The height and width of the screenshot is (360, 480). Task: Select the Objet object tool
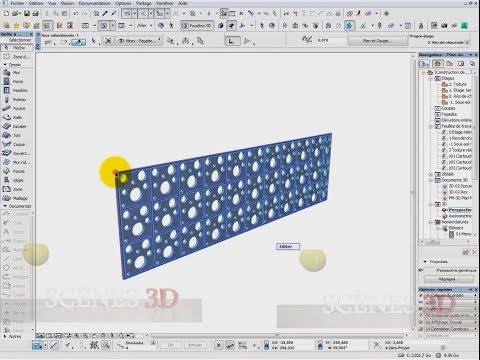pyautogui.click(x=17, y=180)
